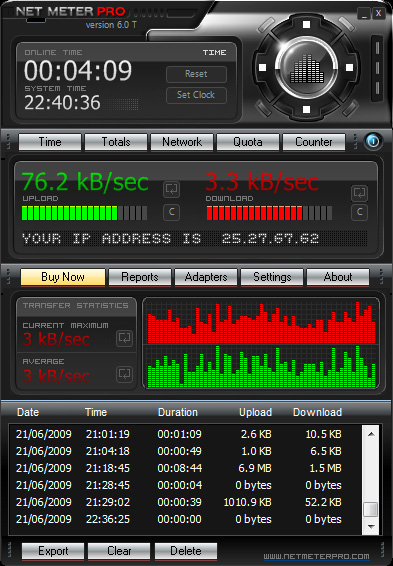This screenshot has height=566, width=393.
Task: Click the right square on the dial
Action: tap(349, 68)
